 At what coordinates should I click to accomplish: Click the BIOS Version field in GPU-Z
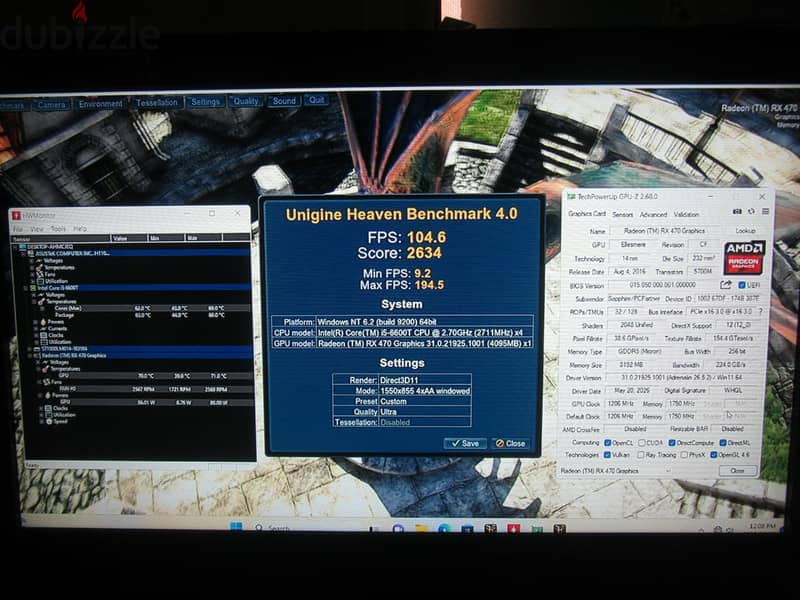point(663,285)
